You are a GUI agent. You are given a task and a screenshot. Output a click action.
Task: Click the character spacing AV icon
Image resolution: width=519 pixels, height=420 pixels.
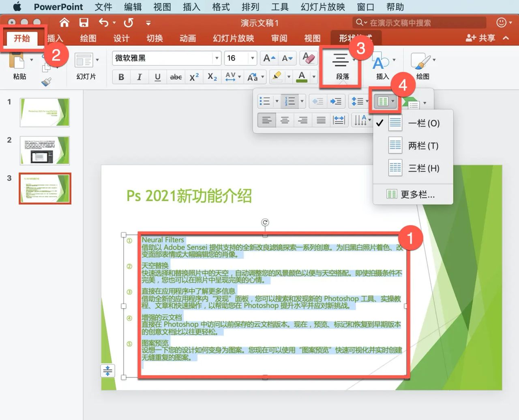pyautogui.click(x=230, y=77)
